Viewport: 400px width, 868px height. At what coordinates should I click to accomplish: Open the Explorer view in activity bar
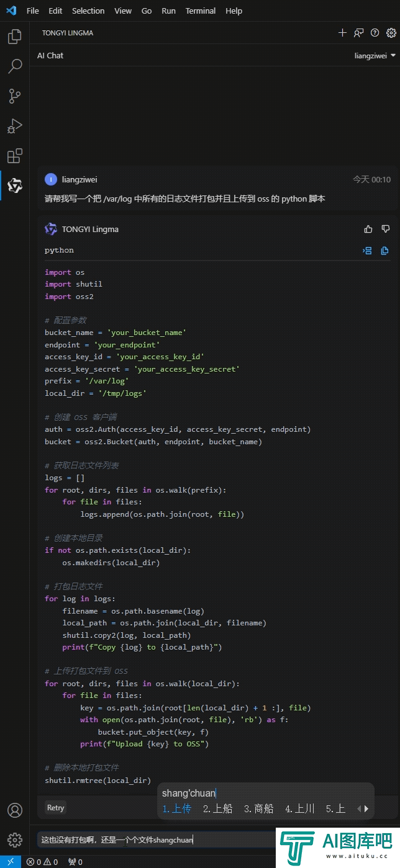[x=14, y=37]
